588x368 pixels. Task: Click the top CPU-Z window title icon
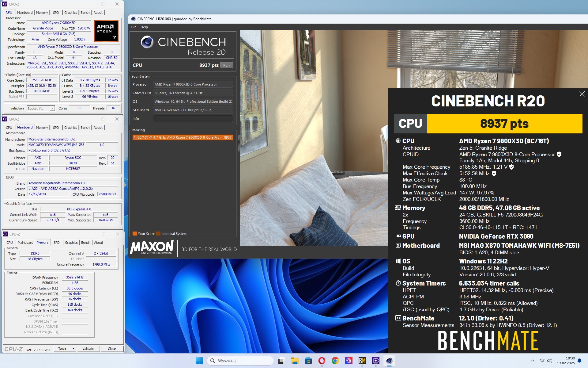point(5,4)
